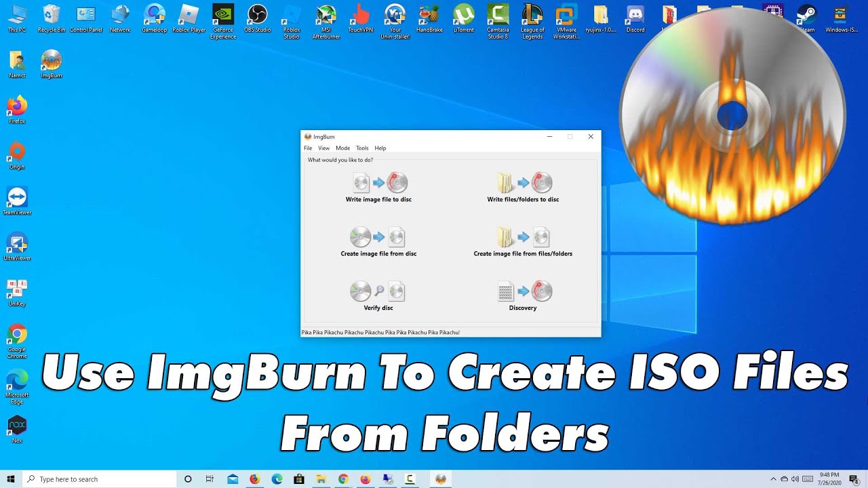868x488 pixels.
Task: Select Your Uninstaller desktop shortcut
Action: click(395, 22)
